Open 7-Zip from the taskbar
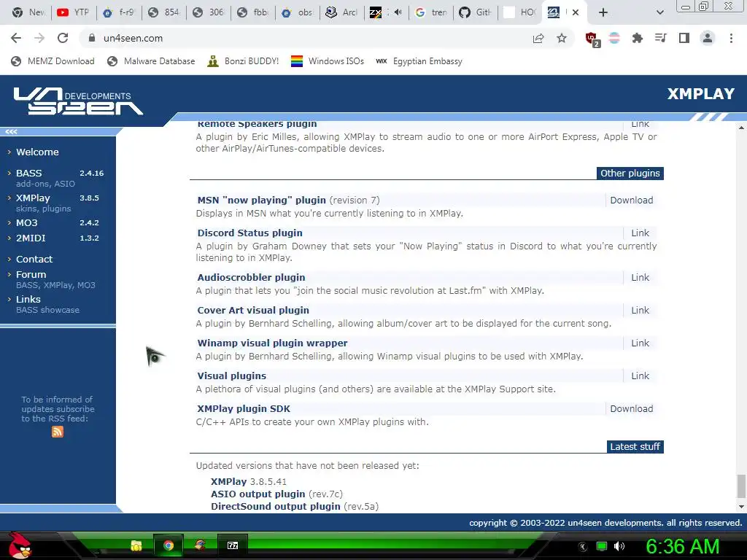Viewport: 747px width, 560px height. click(233, 545)
